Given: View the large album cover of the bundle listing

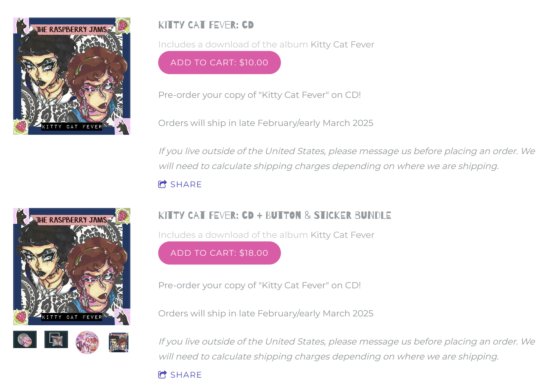Looking at the screenshot, I should click(72, 267).
